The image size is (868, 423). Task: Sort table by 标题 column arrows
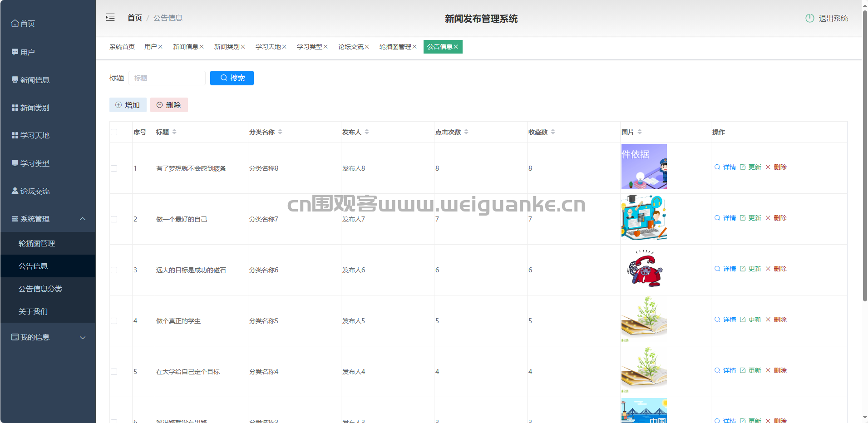(x=174, y=132)
